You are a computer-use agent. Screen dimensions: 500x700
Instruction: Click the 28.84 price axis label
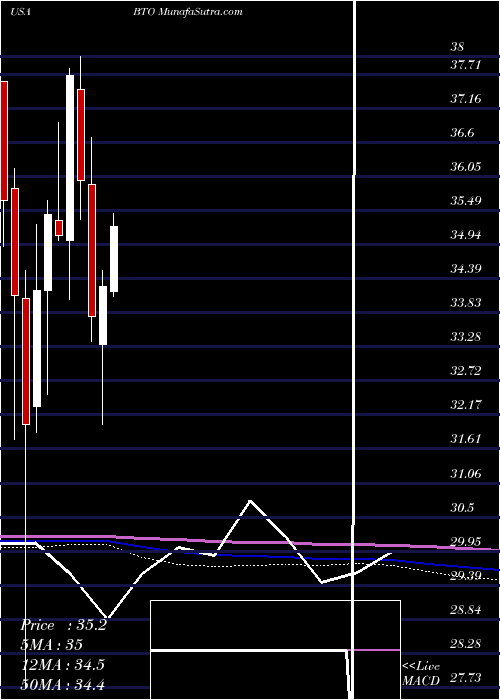[x=465, y=610]
